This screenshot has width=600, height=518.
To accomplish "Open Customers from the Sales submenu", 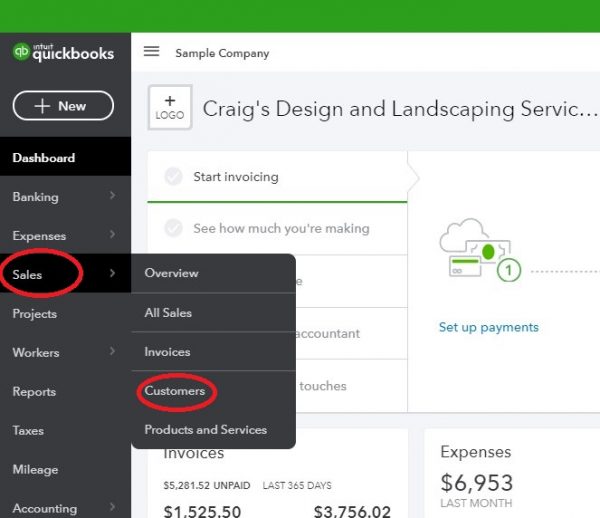I will click(x=175, y=391).
